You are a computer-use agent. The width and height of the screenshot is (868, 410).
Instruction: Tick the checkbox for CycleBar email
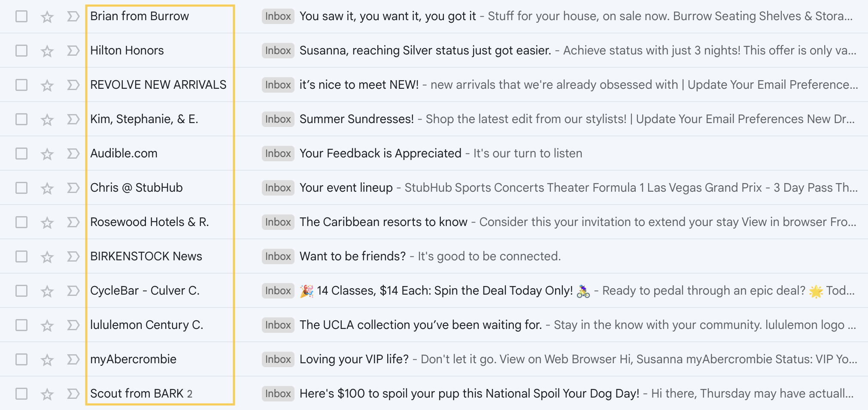coord(21,291)
